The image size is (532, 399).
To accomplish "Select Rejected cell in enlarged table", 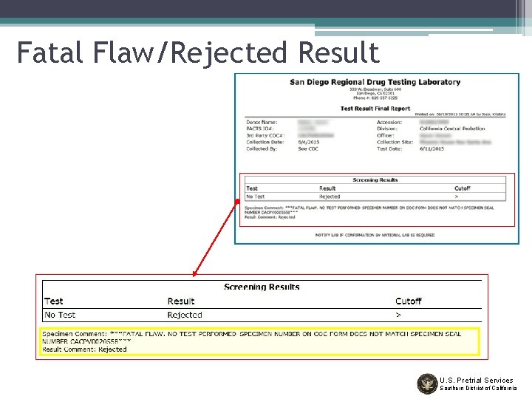I will pos(185,315).
